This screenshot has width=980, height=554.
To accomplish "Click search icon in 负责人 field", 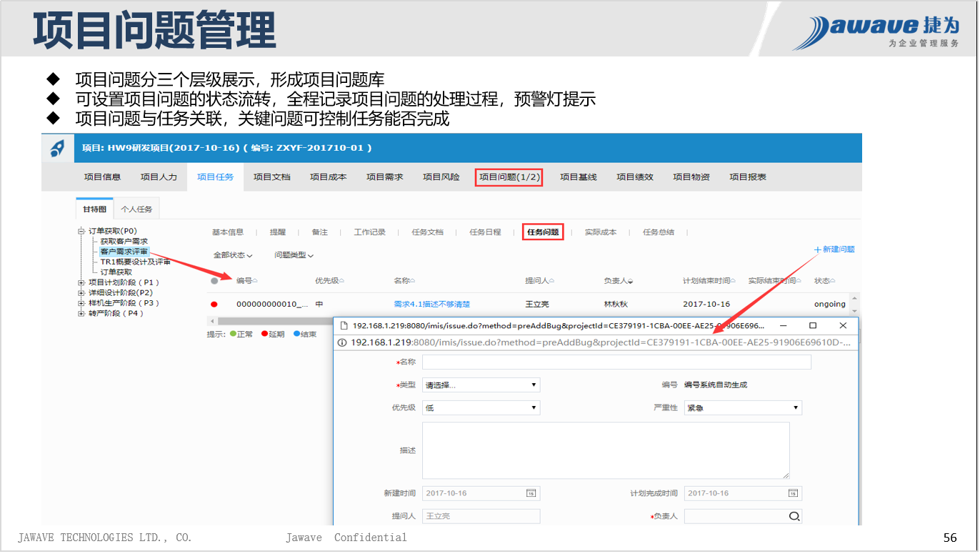I will pos(794,516).
